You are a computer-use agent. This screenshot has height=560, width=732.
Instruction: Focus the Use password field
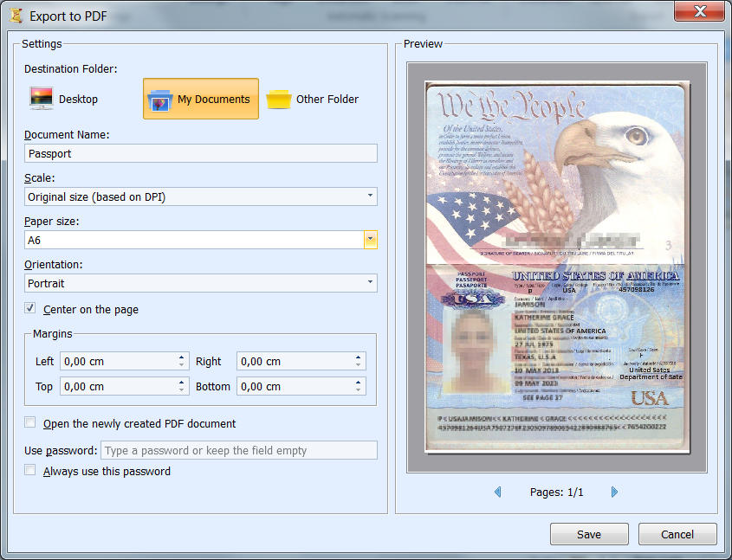(x=239, y=450)
